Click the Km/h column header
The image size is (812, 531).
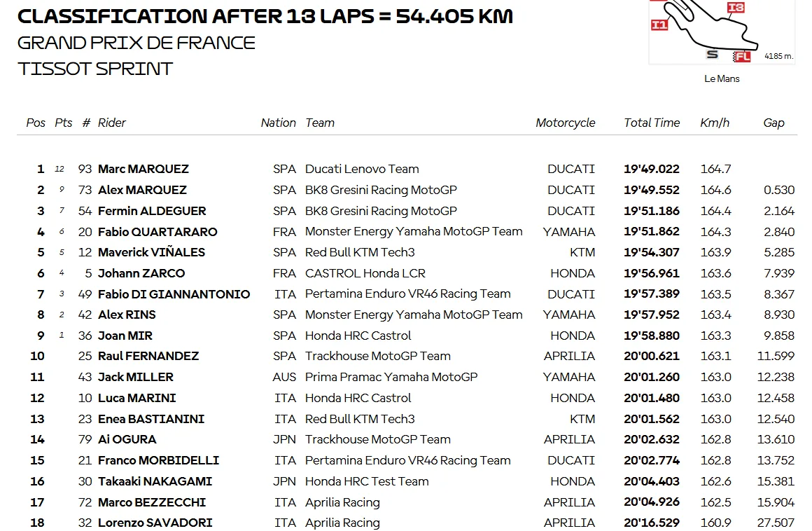715,123
